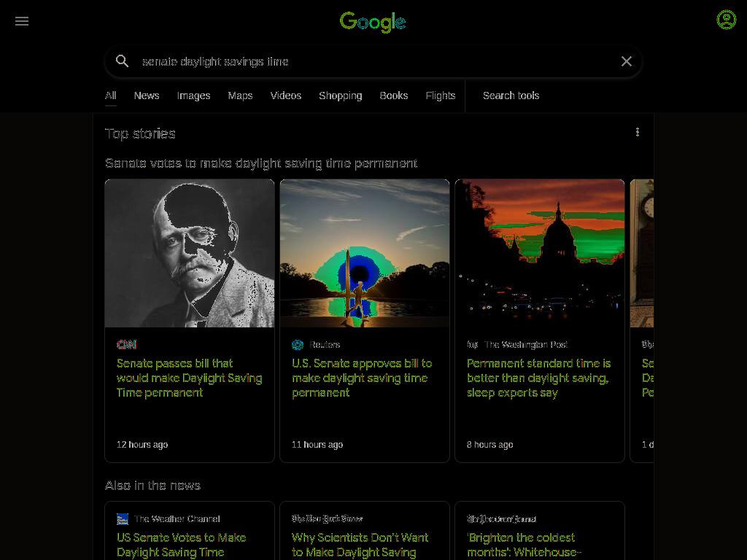The height and width of the screenshot is (560, 747).
Task: Click the '8 hours ago' timestamp
Action: [489, 444]
